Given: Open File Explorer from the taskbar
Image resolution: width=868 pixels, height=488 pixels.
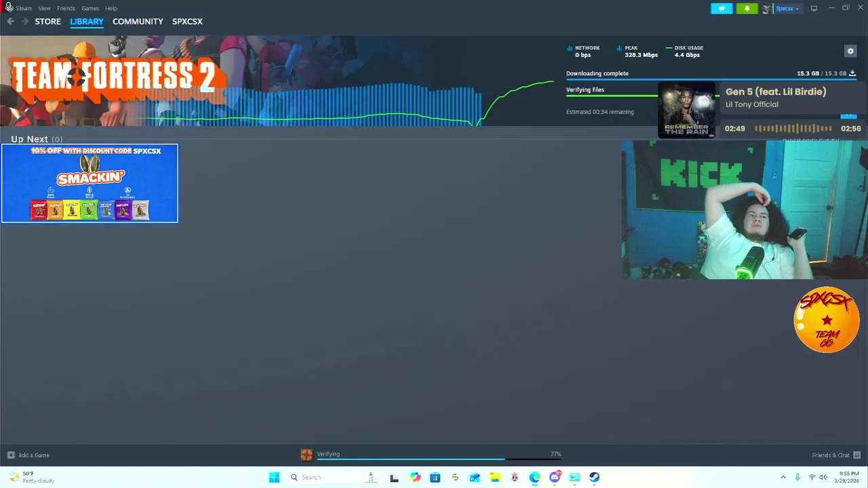Looking at the screenshot, I should click(495, 477).
